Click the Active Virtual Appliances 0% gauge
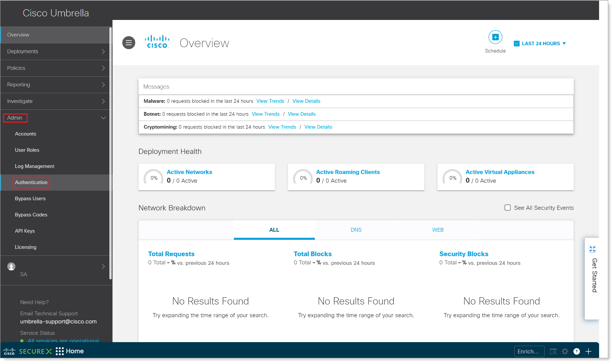 (452, 178)
